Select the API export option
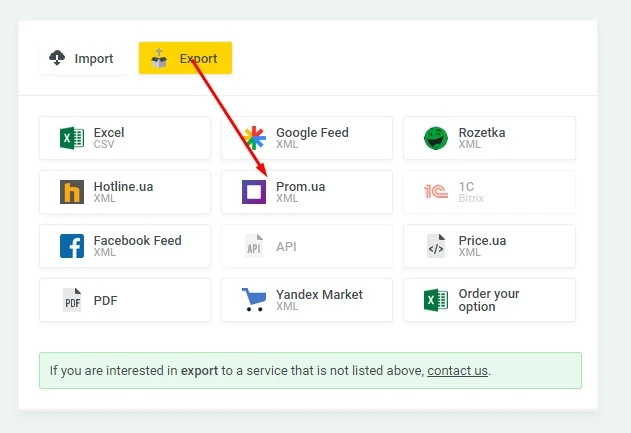 (x=307, y=246)
